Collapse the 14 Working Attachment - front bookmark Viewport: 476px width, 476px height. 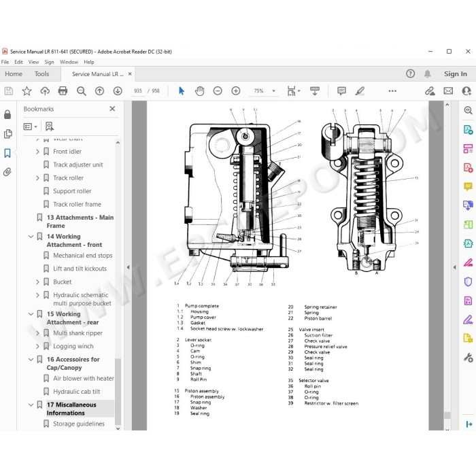[x=31, y=237]
